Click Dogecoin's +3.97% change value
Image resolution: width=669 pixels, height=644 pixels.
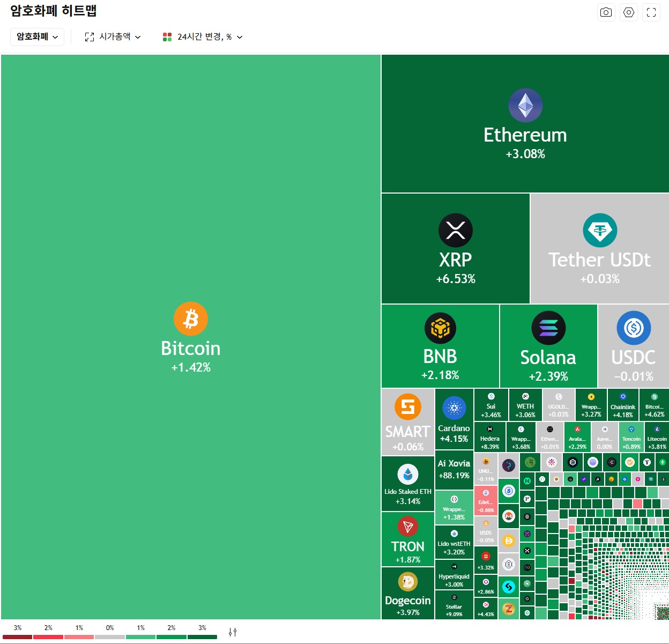pos(408,612)
